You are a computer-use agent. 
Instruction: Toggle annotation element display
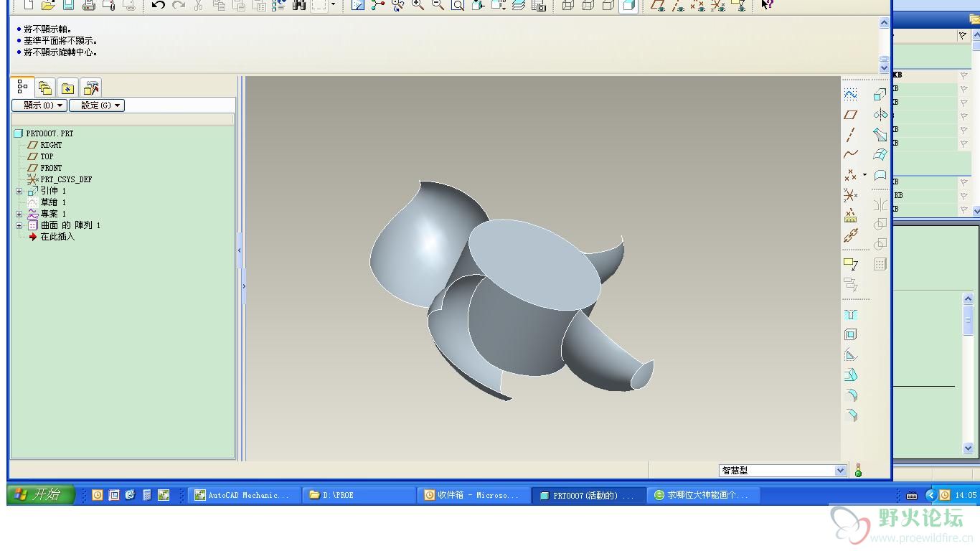(738, 5)
